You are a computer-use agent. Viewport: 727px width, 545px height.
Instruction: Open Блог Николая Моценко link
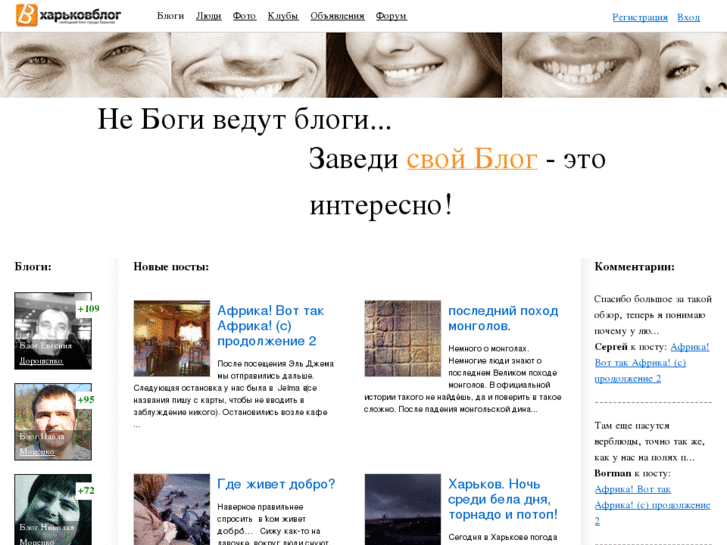(46, 534)
